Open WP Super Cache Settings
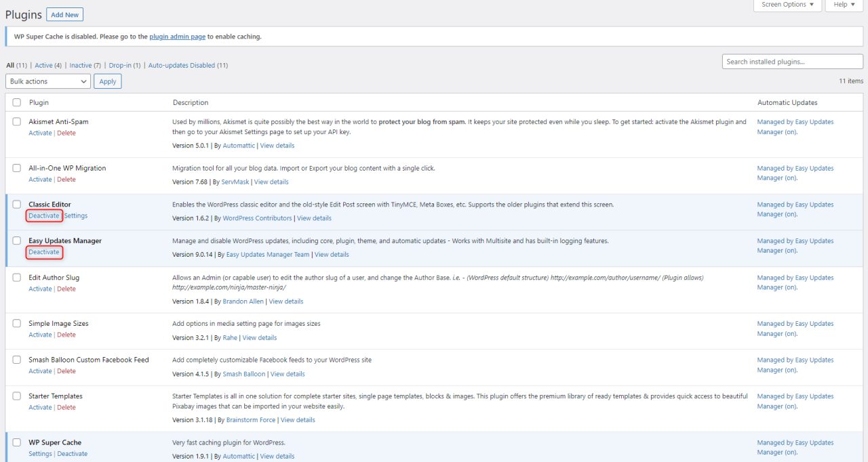The height and width of the screenshot is (462, 868). (x=40, y=453)
